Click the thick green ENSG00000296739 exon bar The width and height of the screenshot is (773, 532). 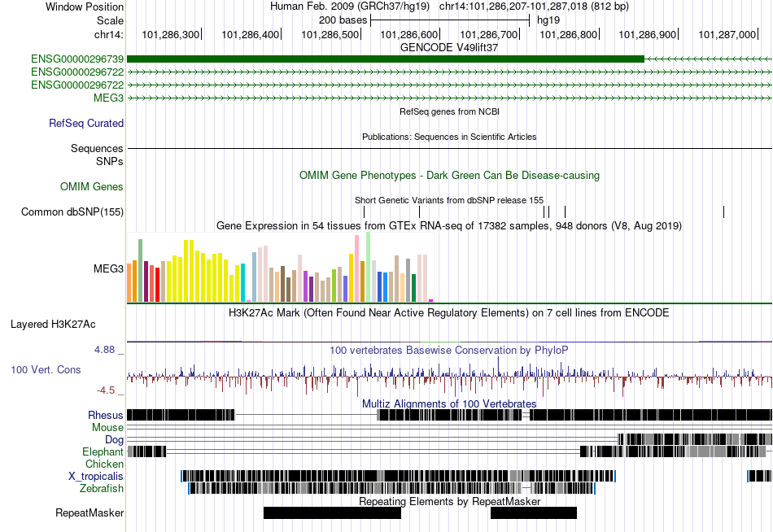point(386,59)
